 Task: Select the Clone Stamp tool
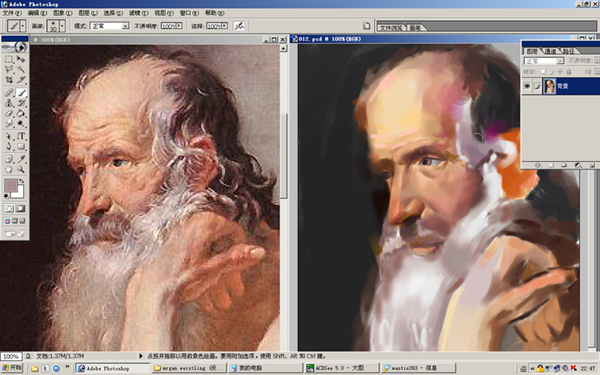click(x=9, y=103)
